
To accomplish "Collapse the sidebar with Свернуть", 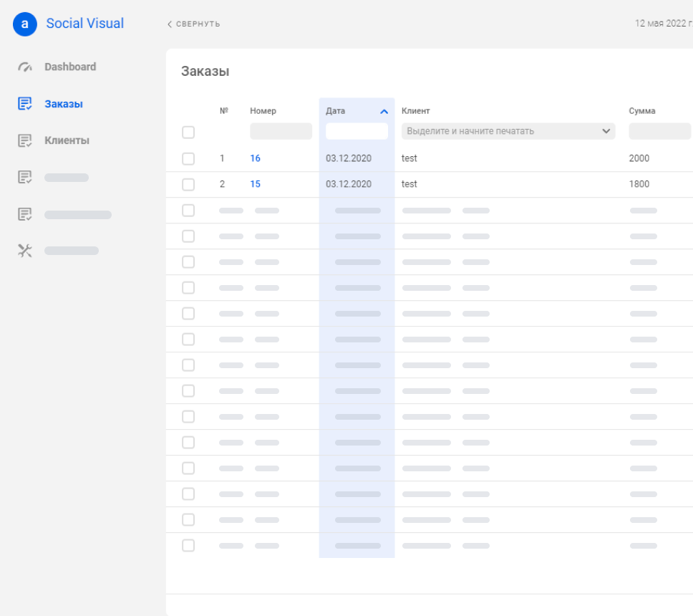I will [193, 24].
